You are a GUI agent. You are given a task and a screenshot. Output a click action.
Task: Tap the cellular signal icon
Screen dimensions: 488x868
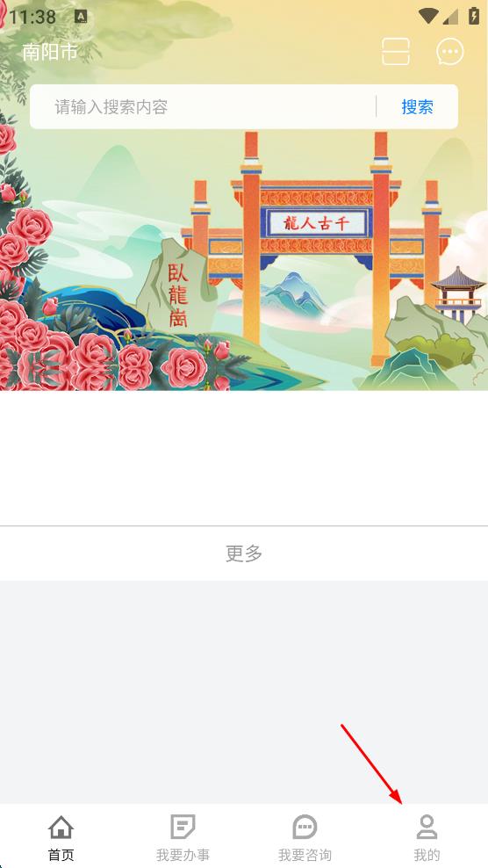tap(450, 16)
